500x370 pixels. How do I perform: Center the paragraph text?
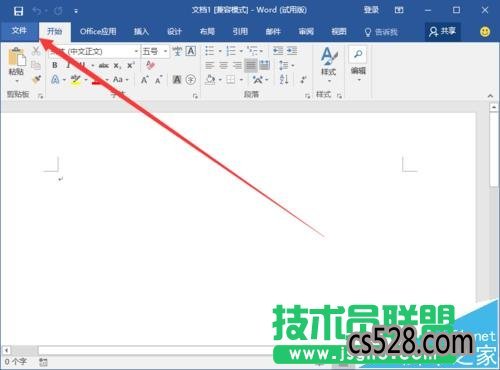tap(223, 65)
